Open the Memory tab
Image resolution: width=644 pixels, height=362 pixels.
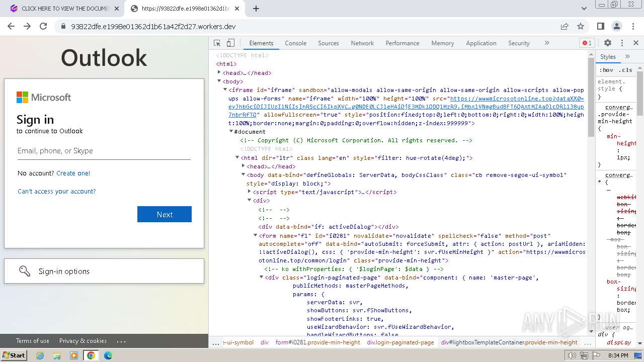click(442, 43)
